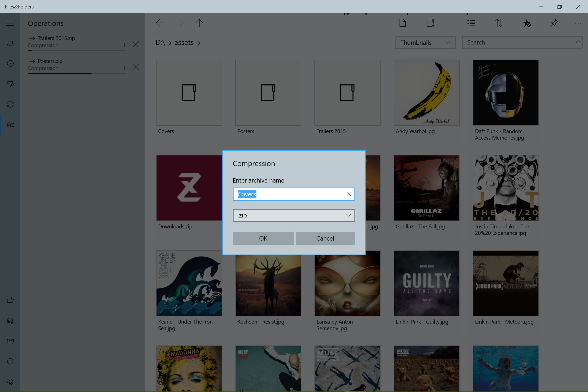This screenshot has width=588, height=392.
Task: Open the network locations sidebar icon
Action: pyautogui.click(x=10, y=84)
